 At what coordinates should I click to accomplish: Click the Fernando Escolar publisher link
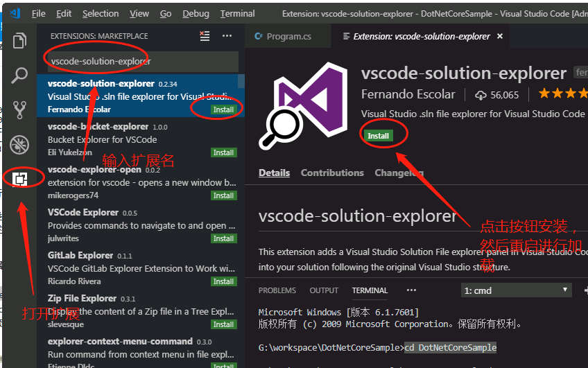(x=408, y=94)
